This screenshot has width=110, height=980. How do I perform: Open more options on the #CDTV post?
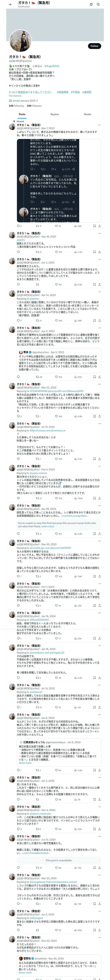pos(99,233)
